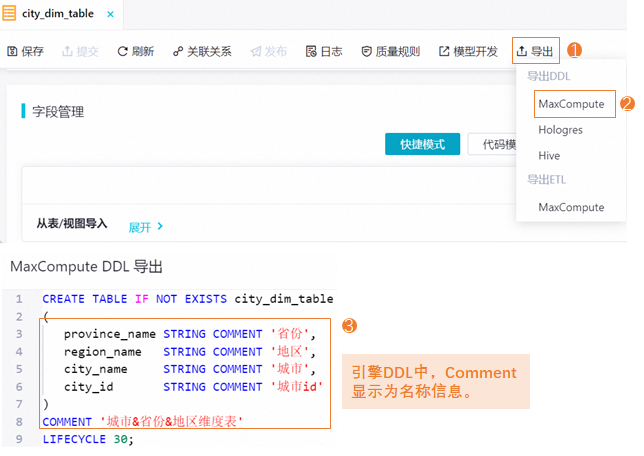The width and height of the screenshot is (644, 456).
Task: Click the table icon beside city_dim_table tab
Action: pyautogui.click(x=9, y=13)
